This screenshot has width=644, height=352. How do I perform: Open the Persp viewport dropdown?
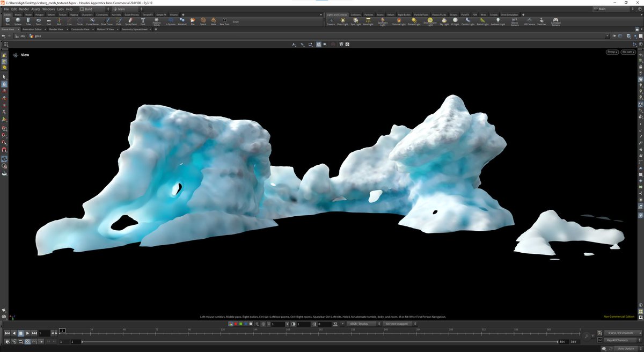click(x=612, y=52)
